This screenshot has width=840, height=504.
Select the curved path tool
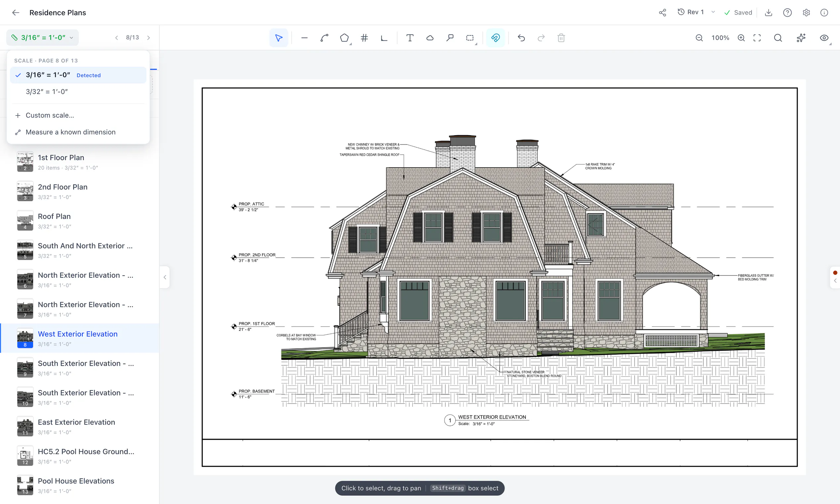(x=324, y=38)
